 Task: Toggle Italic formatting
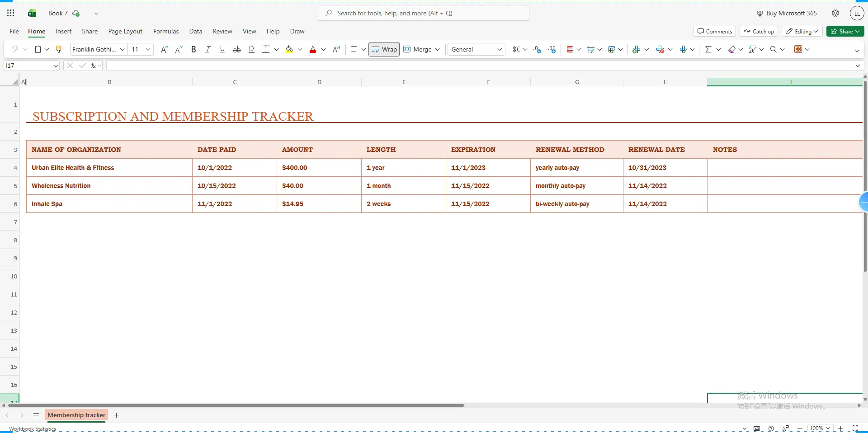click(x=208, y=49)
